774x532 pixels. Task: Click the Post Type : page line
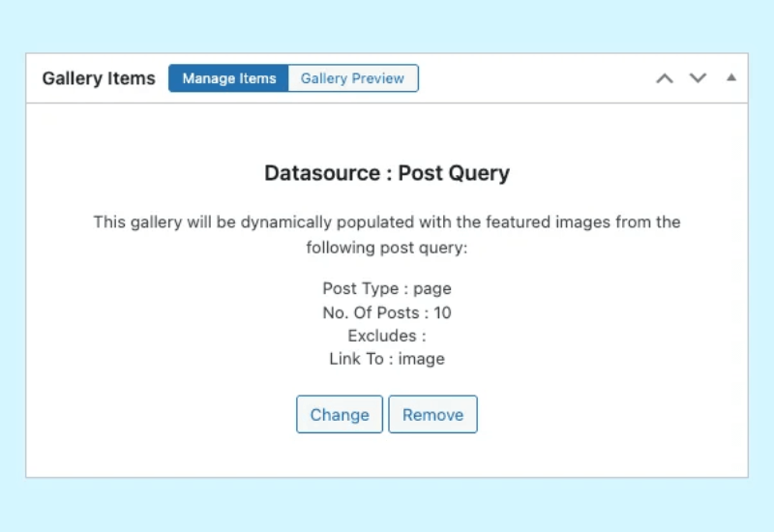tap(387, 288)
